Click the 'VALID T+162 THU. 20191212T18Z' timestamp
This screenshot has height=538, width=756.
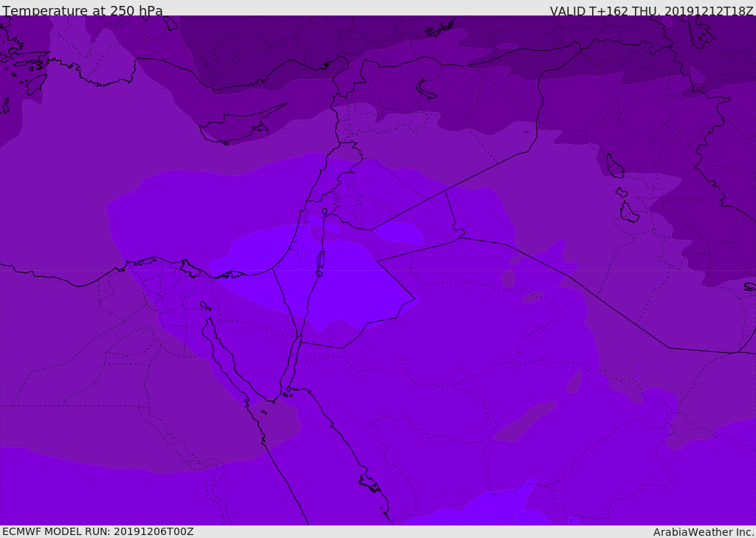[x=652, y=10]
